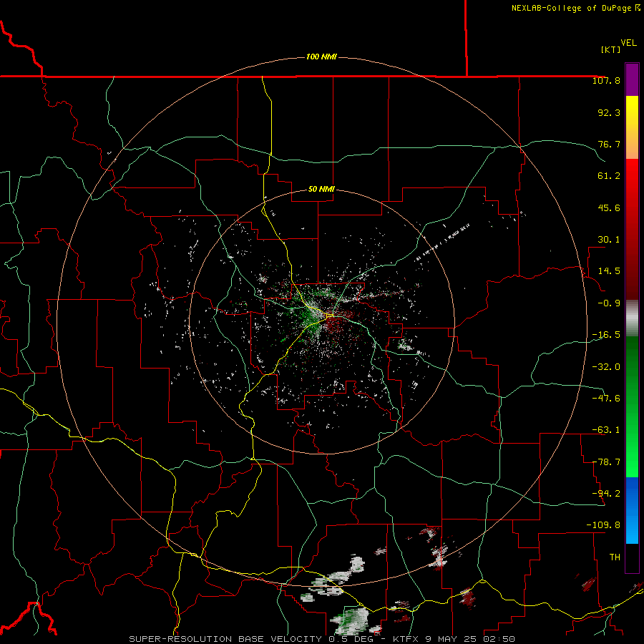644x644 pixels.
Task: Click the -32.0 velocity scale value
Action: click(606, 366)
